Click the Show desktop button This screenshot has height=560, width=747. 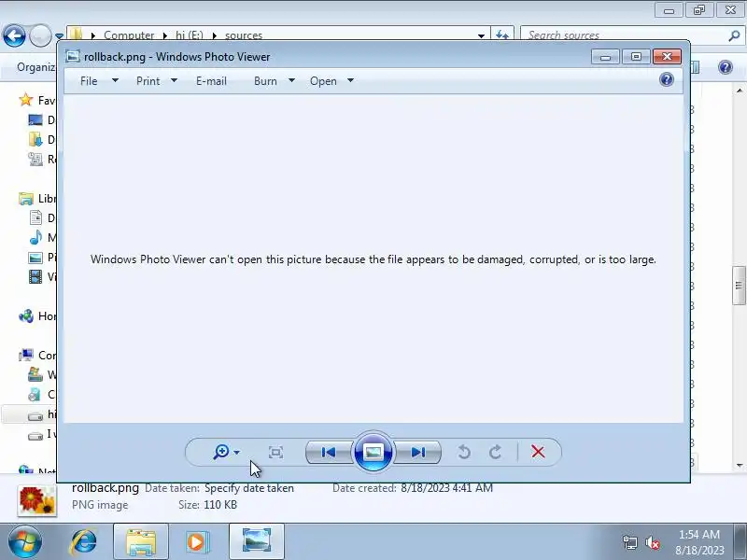click(740, 542)
